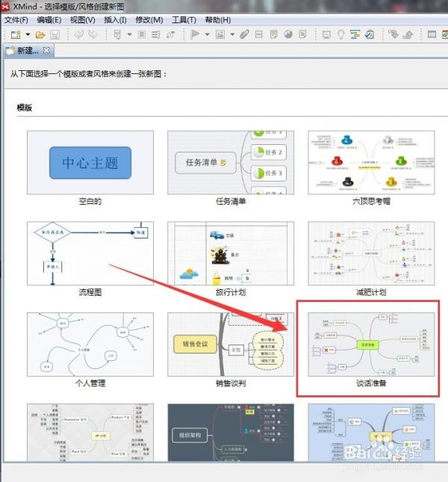Click the paperclip Attachment icon

pyautogui.click(x=244, y=34)
